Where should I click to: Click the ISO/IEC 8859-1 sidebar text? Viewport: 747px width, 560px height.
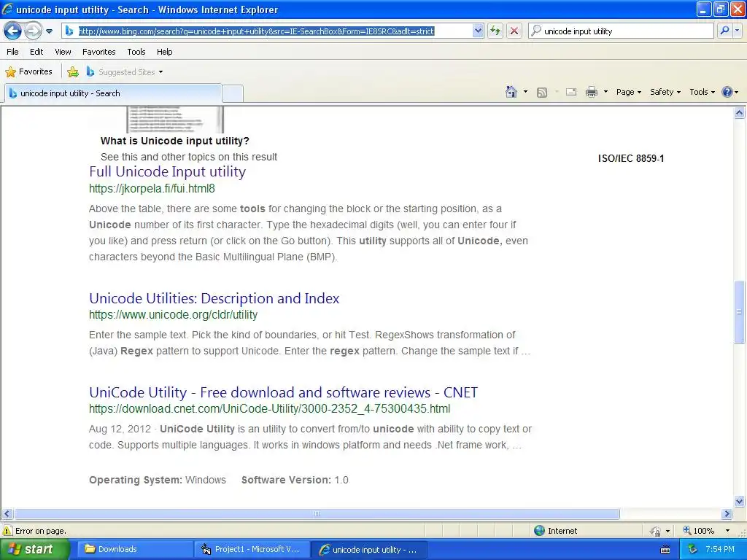click(x=631, y=158)
